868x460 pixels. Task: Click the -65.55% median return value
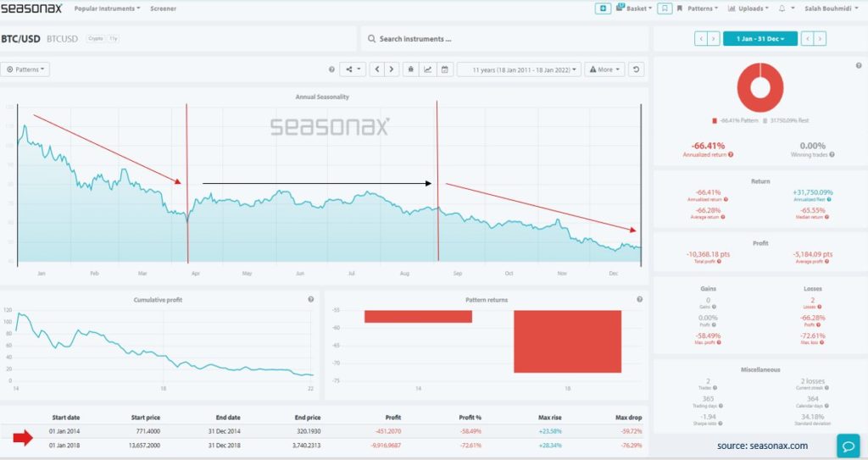(x=812, y=210)
